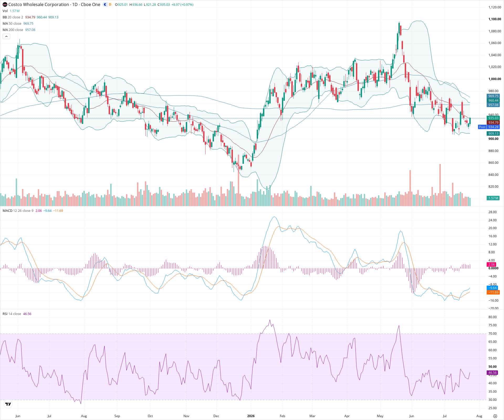Click the 934.79 BB basis label
Image resolution: width=504 pixels, height=420 pixels.
[493, 123]
